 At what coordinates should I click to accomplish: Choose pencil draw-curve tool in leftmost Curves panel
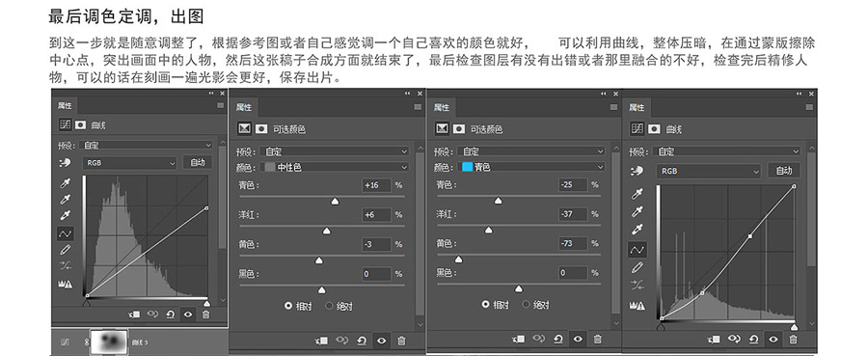[66, 250]
